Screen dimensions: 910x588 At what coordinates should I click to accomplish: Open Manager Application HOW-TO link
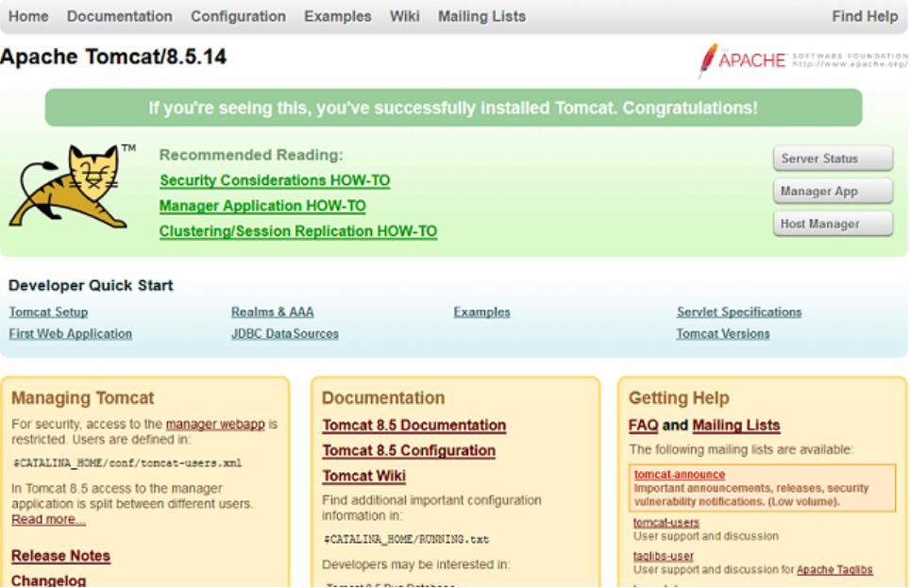262,206
